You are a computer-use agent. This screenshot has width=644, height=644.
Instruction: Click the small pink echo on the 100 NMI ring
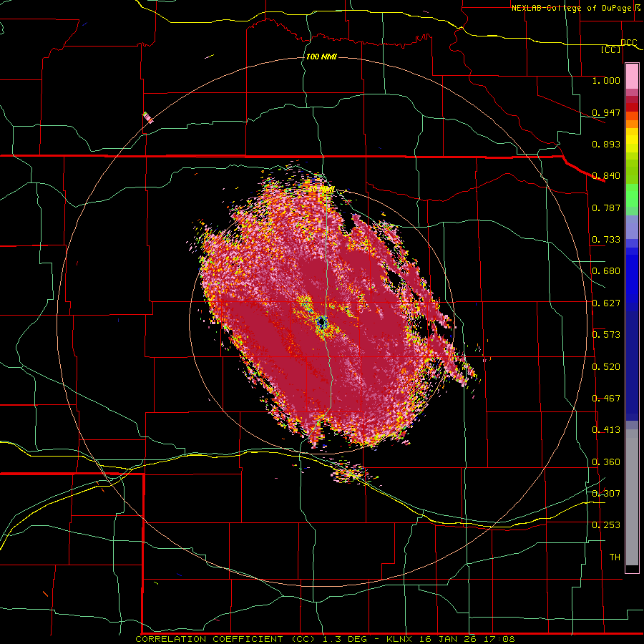click(148, 117)
